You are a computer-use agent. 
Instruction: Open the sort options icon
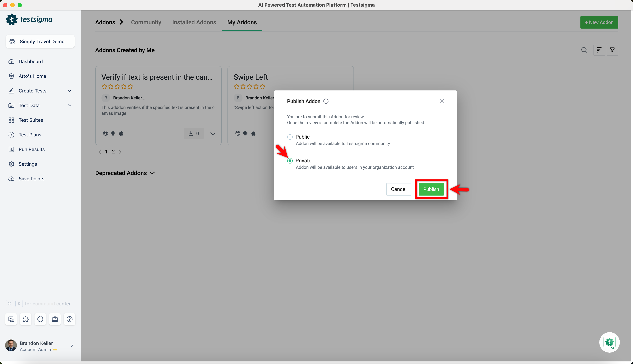pyautogui.click(x=599, y=50)
